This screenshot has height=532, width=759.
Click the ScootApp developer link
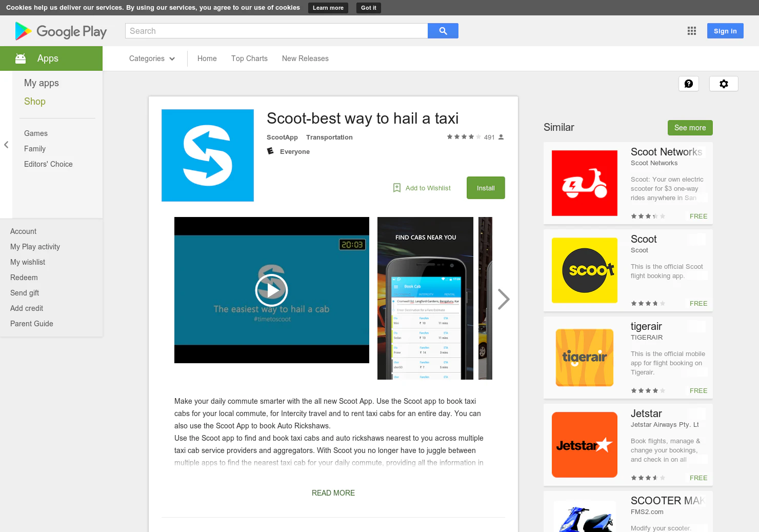tap(282, 137)
